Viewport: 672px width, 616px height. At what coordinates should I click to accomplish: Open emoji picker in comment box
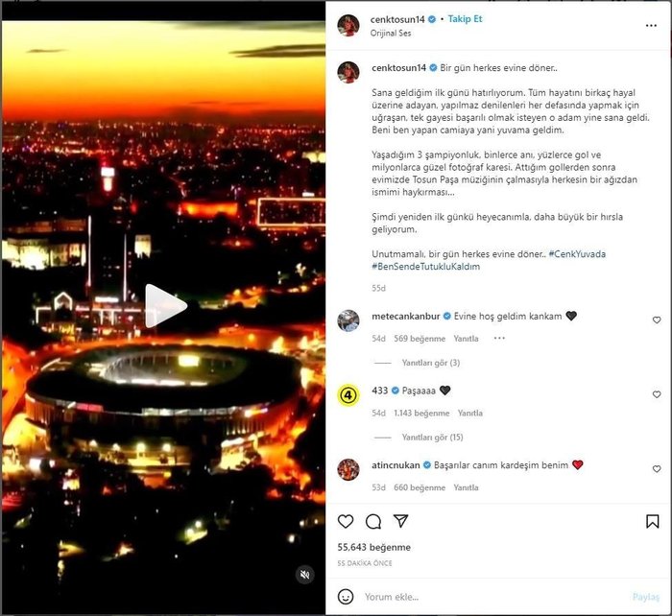(346, 596)
